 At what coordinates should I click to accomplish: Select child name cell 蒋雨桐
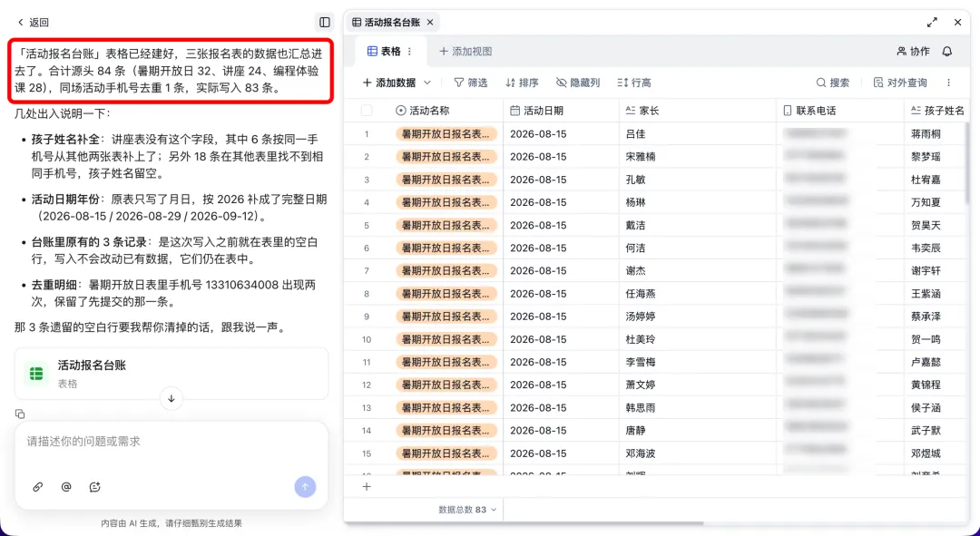pos(936,133)
